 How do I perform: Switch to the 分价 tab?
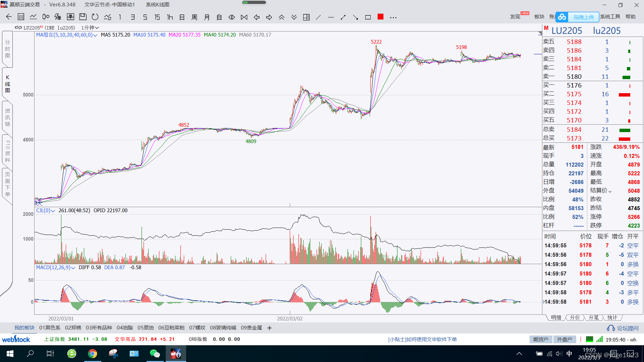point(575,317)
